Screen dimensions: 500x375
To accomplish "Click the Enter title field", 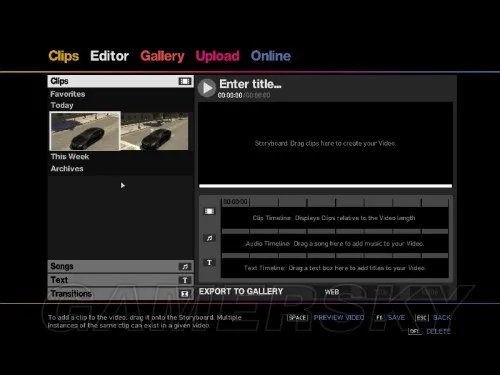I will (250, 84).
